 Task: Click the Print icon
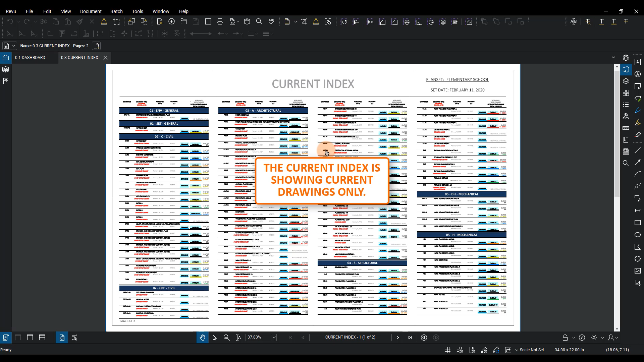220,22
